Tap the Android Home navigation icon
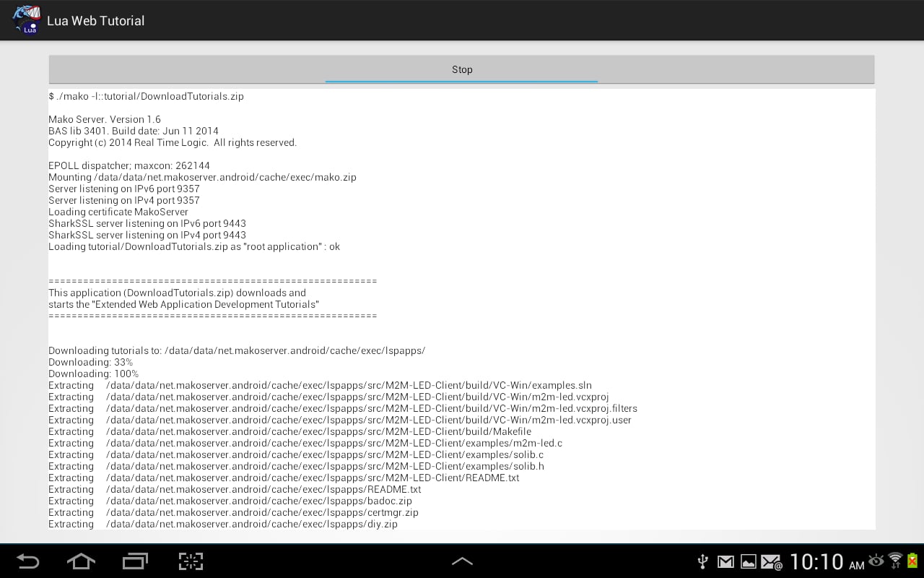This screenshot has width=924, height=578. [81, 561]
